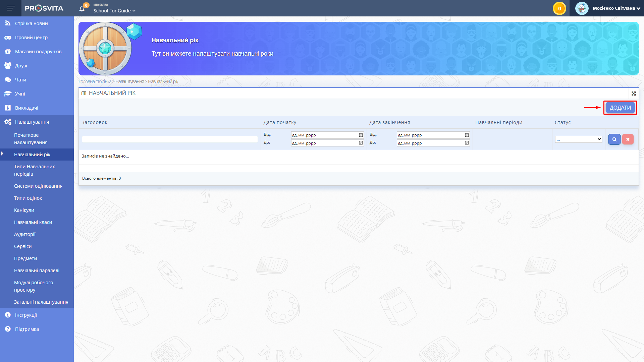644x362 pixels.
Task: Open notifications bell icon
Action: tap(82, 9)
